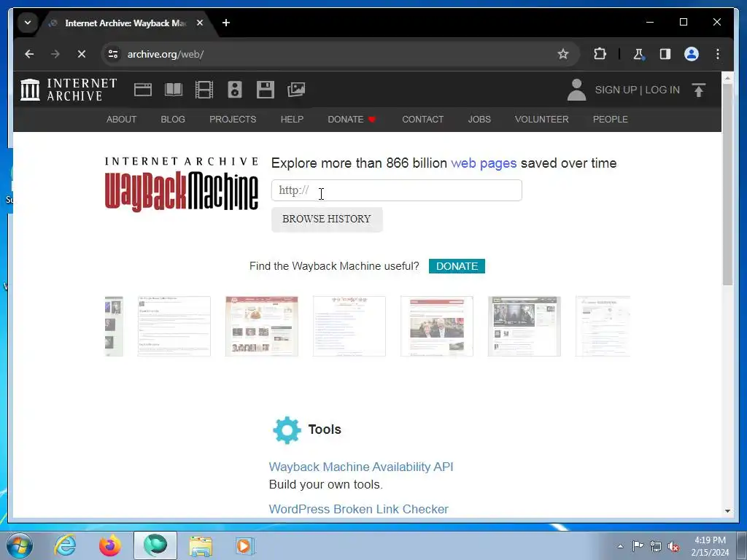Open the PROJECTS menu item
This screenshot has height=560, width=747.
click(233, 120)
